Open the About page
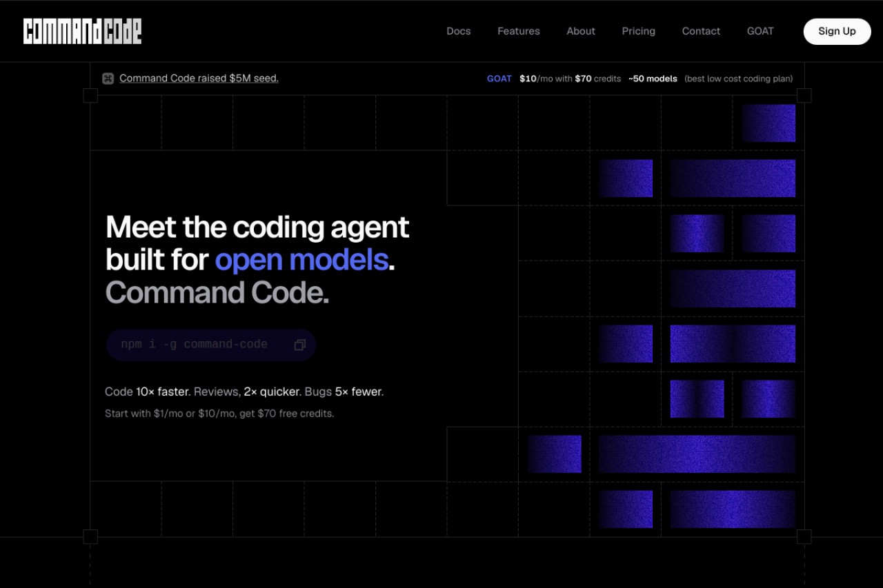 point(581,31)
